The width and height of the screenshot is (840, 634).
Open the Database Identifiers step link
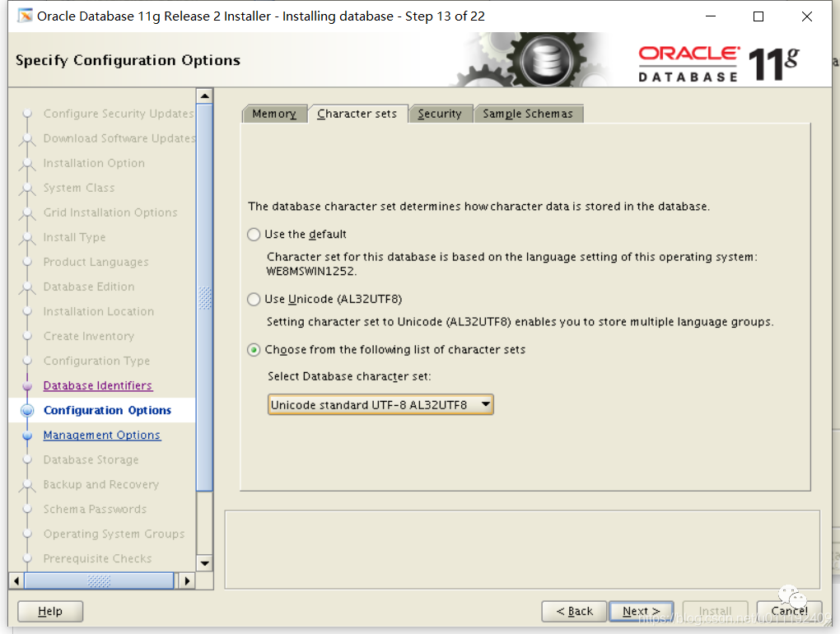(x=97, y=385)
